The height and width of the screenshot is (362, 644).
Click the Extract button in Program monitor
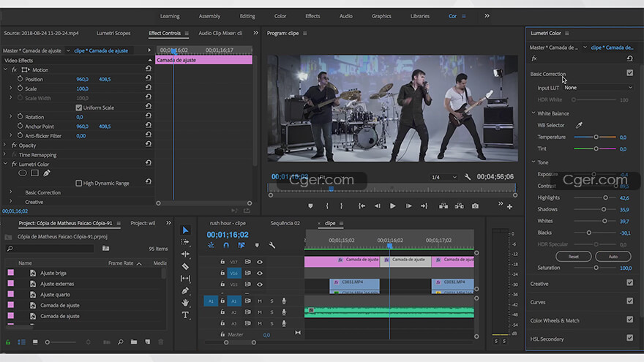pos(459,206)
